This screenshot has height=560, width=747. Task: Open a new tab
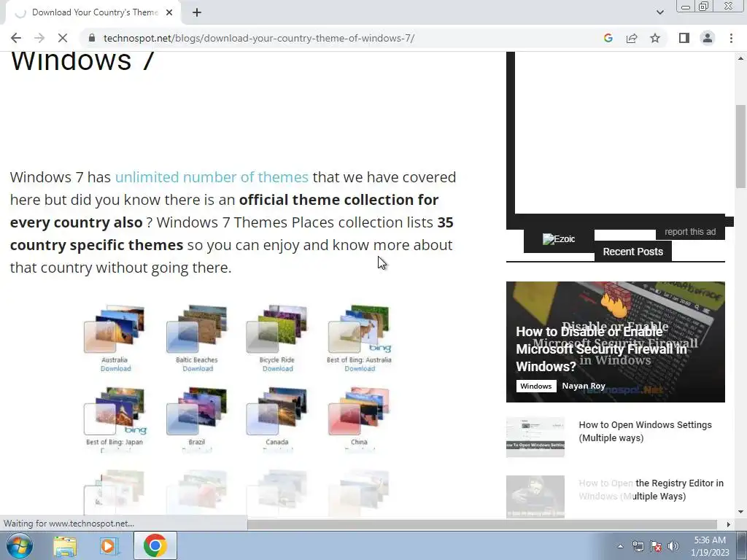(x=197, y=12)
